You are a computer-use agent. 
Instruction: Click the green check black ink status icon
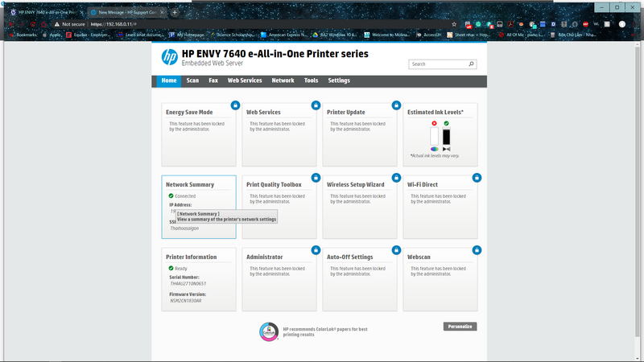pyautogui.click(x=447, y=123)
